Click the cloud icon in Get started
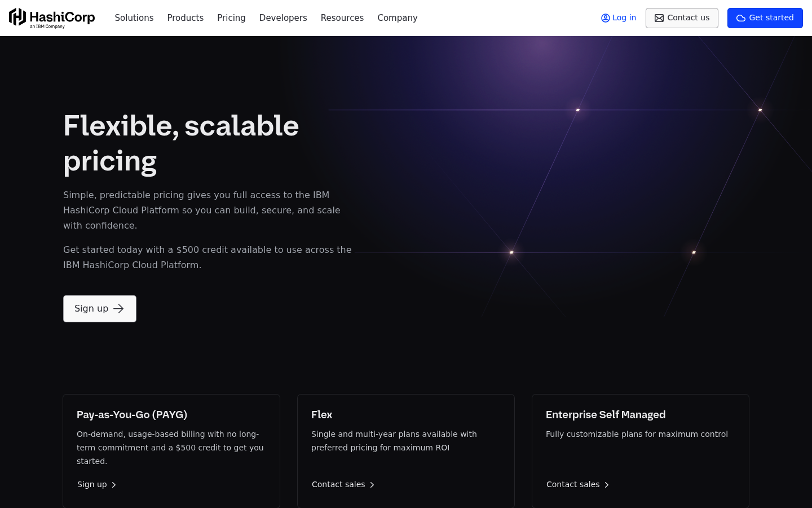Viewport: 812px width, 508px height. pos(741,18)
